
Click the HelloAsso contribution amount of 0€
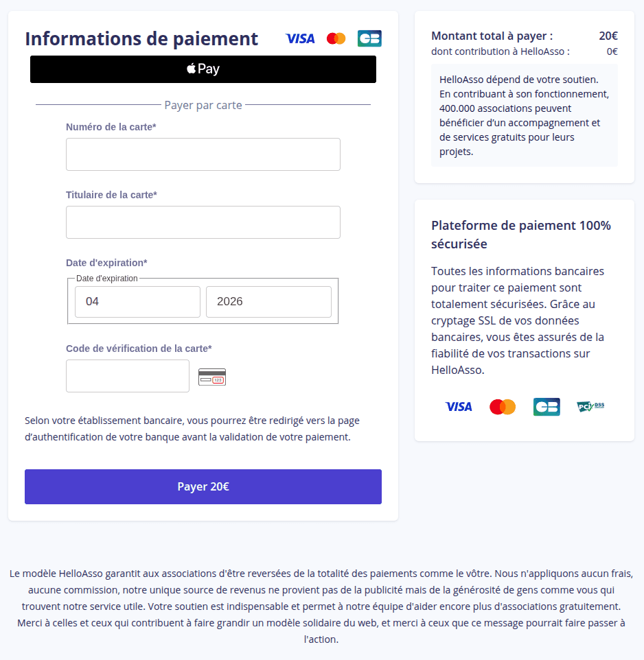pyautogui.click(x=613, y=51)
